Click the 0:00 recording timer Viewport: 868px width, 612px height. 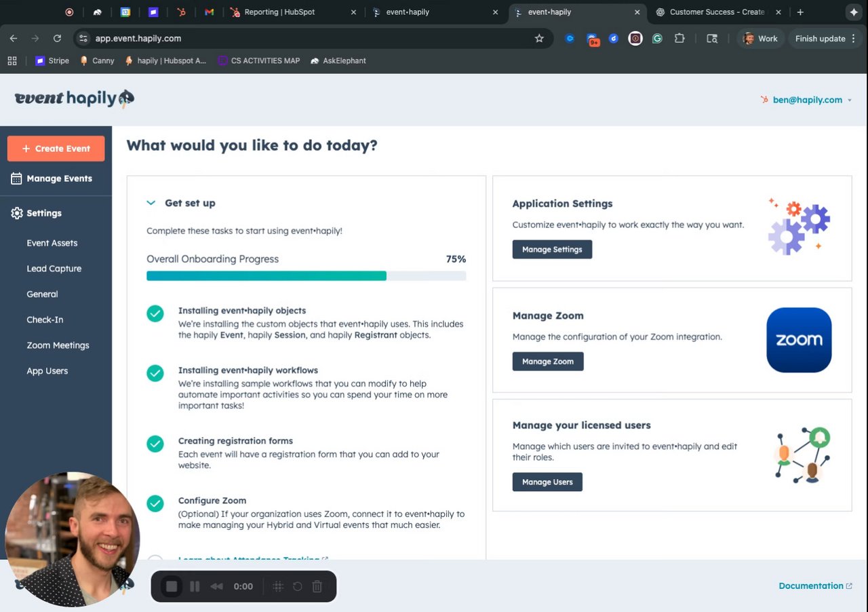point(243,586)
